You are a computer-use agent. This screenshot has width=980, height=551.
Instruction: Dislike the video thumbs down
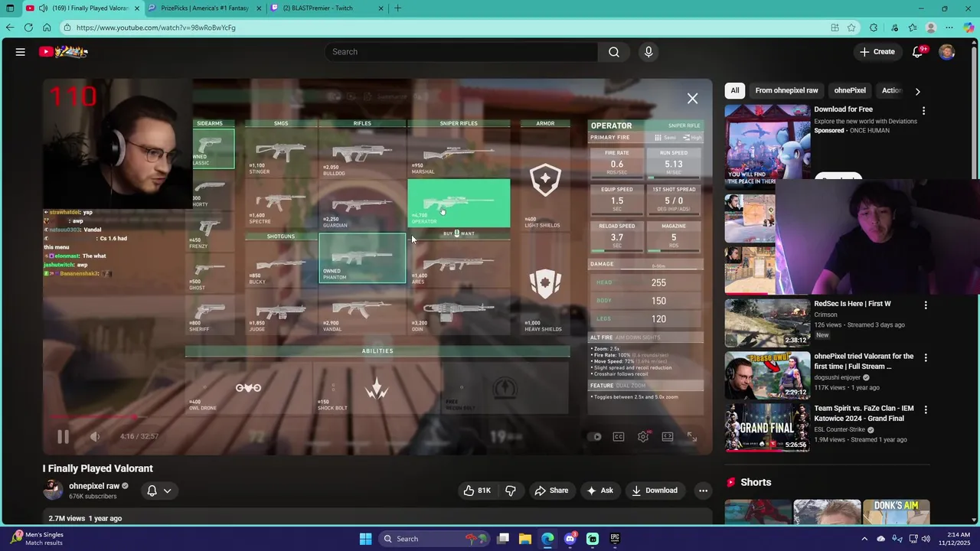[511, 491]
